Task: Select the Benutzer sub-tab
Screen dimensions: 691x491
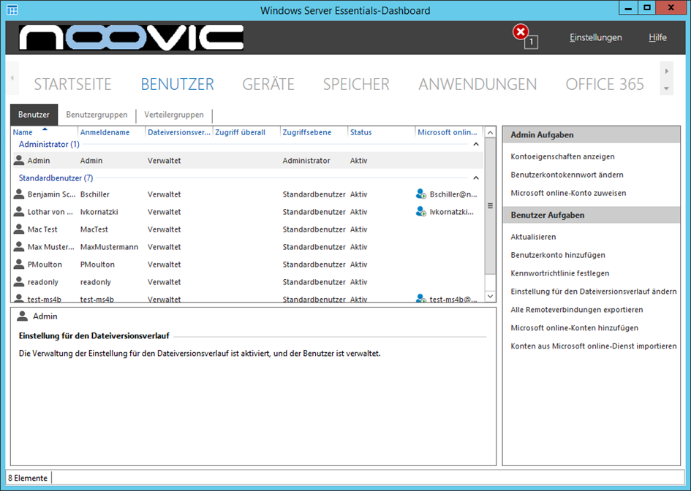Action: click(x=34, y=115)
